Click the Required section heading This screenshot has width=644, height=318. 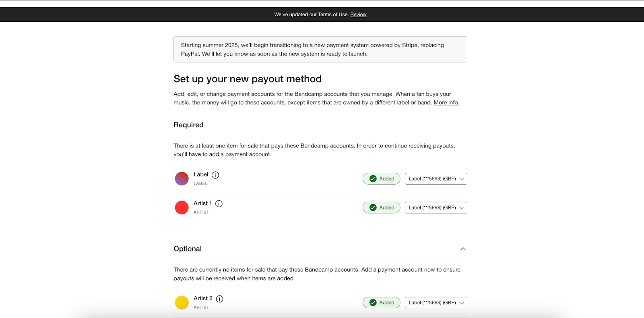click(x=188, y=125)
